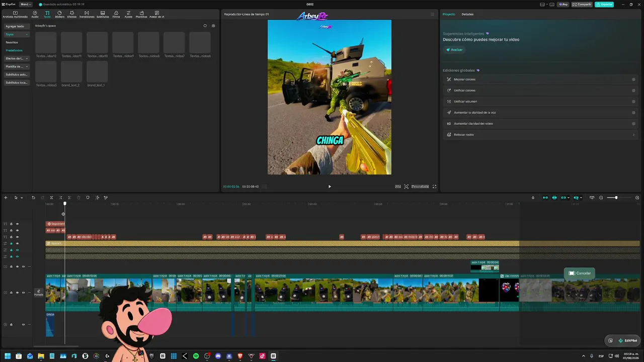Expand the Plantilla de texto section
644x362 pixels.
pos(17,66)
